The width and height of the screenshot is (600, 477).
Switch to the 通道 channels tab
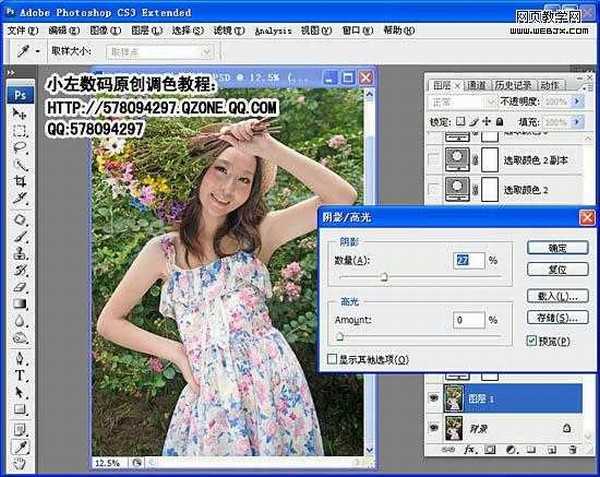coord(477,85)
